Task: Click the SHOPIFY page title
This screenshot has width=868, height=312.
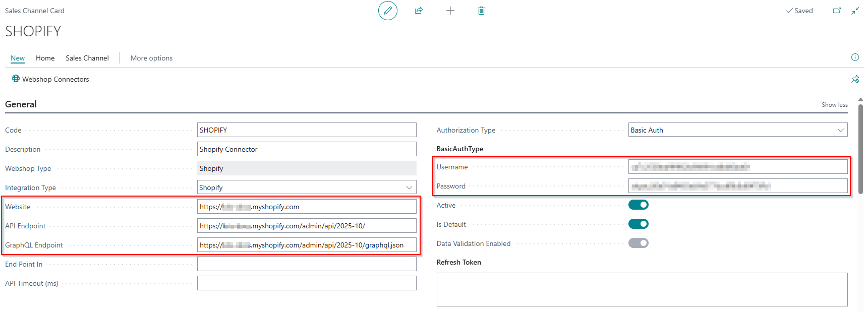Action: click(33, 31)
